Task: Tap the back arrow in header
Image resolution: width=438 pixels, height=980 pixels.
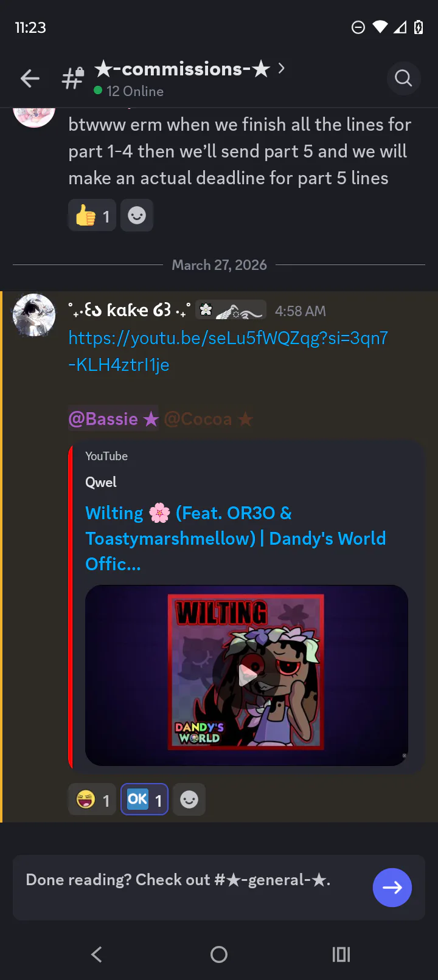Action: click(x=30, y=78)
